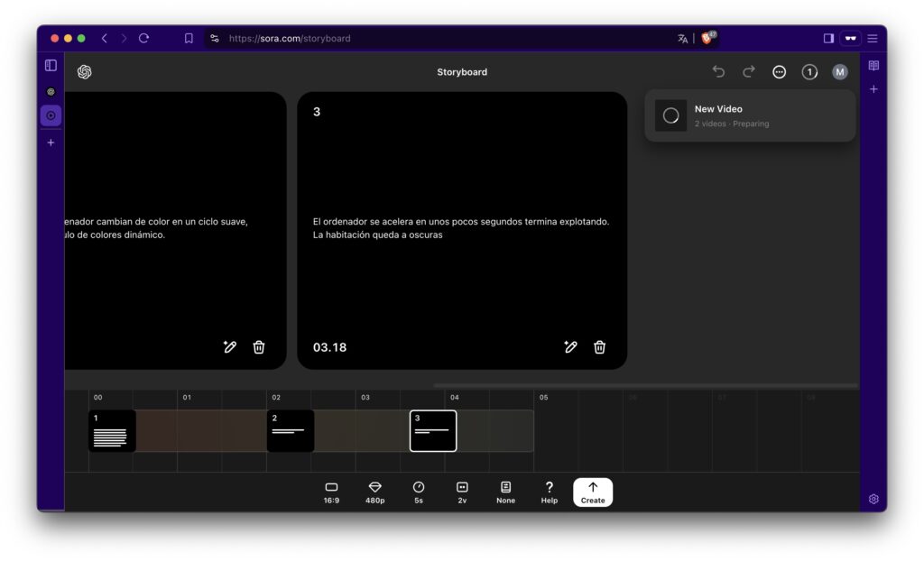Screen dimensions: 924x561
Task: Click the 05 marker on timeline
Action: pyautogui.click(x=543, y=397)
